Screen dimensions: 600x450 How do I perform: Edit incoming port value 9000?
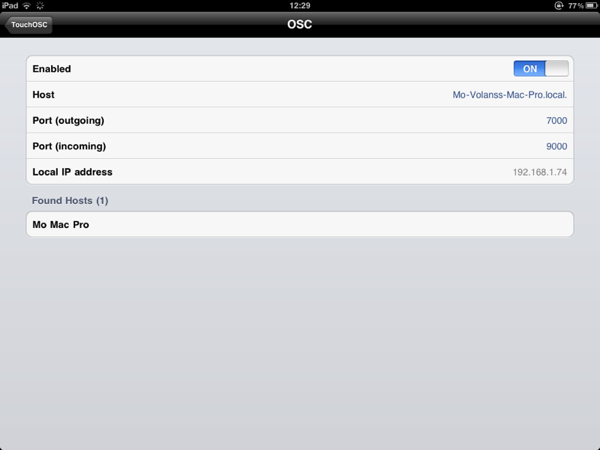point(556,146)
